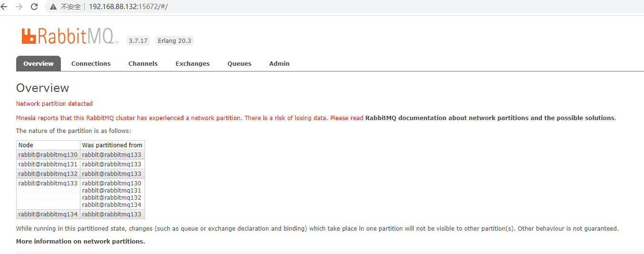
Task: Click rabbit@rabbitmq132 in rabbitmq133's partitioned-from list
Action: click(112, 197)
